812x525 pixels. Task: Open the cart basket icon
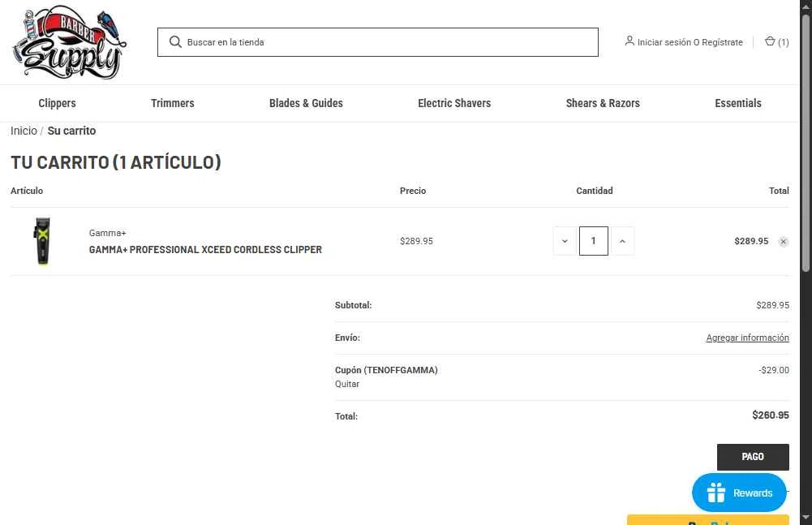coord(770,41)
